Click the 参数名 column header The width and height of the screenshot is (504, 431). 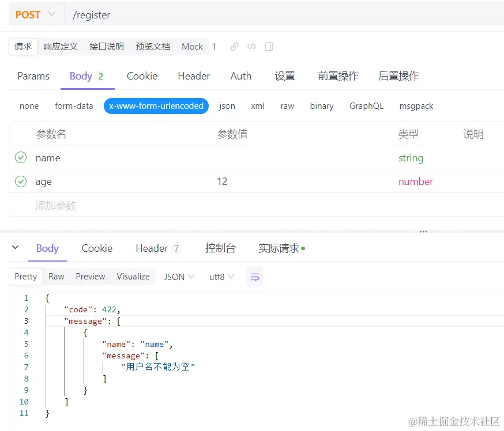(x=51, y=134)
